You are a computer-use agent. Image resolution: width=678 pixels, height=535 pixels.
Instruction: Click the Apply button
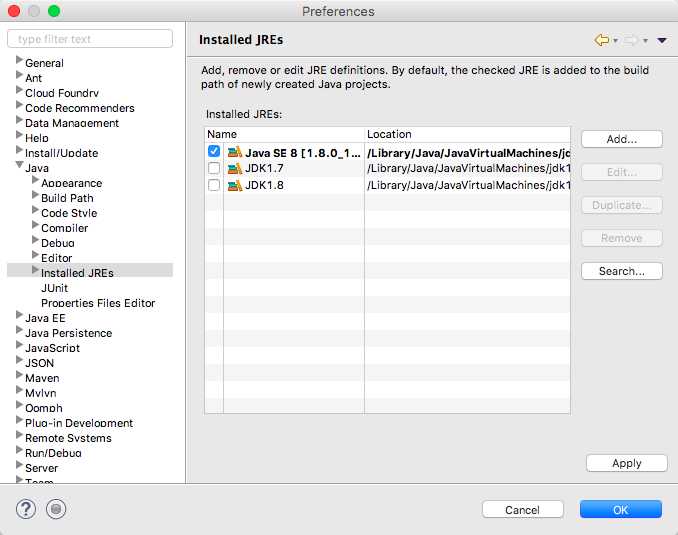(x=627, y=463)
